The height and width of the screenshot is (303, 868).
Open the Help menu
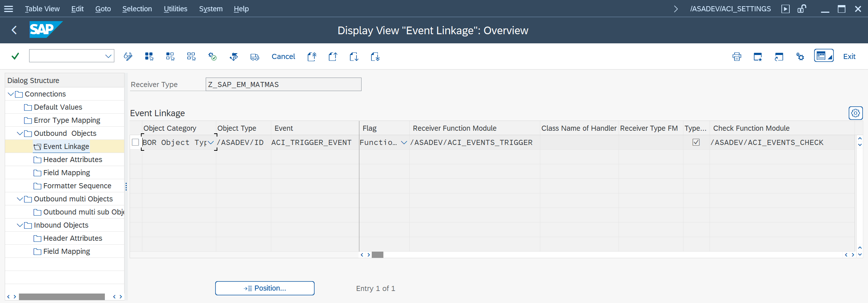241,9
